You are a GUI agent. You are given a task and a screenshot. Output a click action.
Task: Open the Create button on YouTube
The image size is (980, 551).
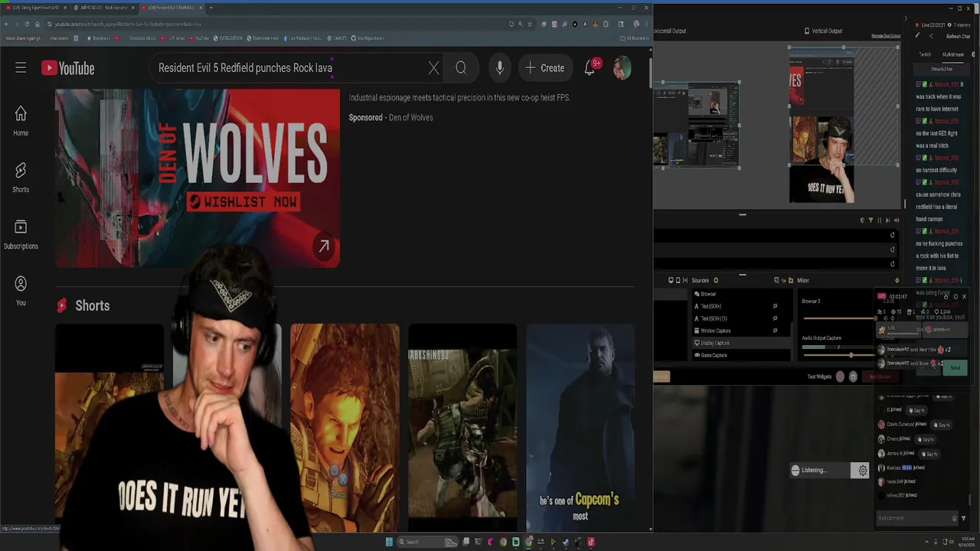click(x=544, y=68)
